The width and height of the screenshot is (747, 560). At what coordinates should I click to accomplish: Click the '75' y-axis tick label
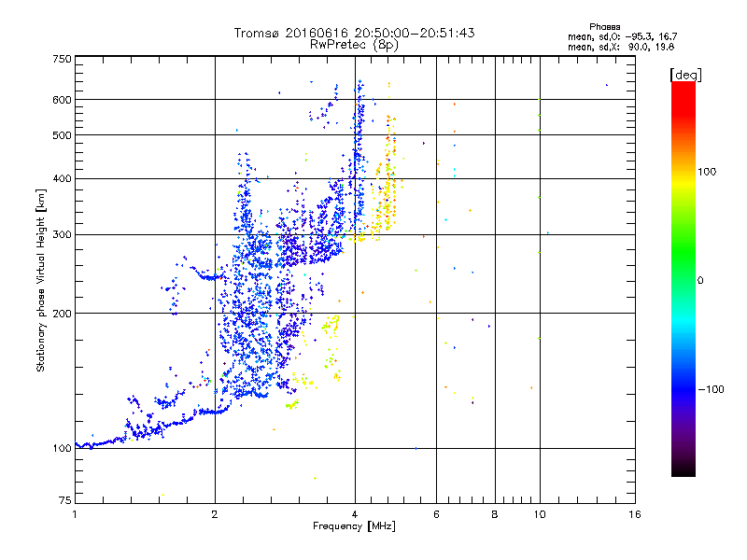coord(65,500)
